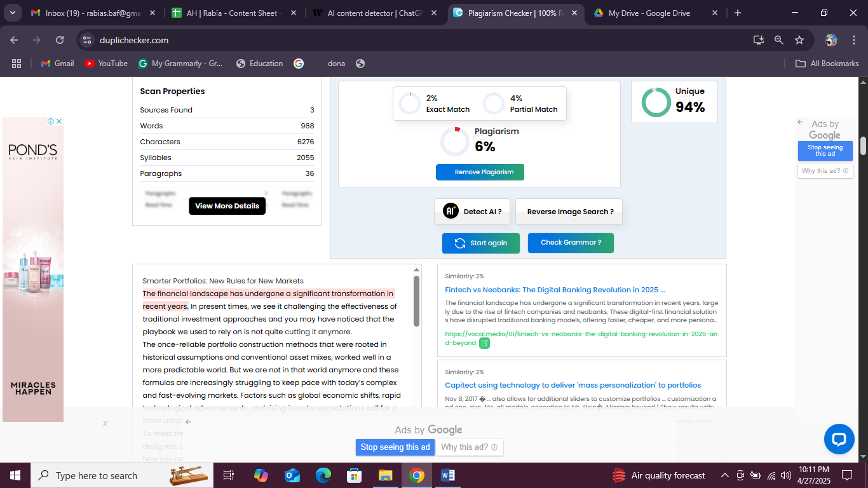
Task: Click Why this ad in bottom banner
Action: [x=469, y=447]
